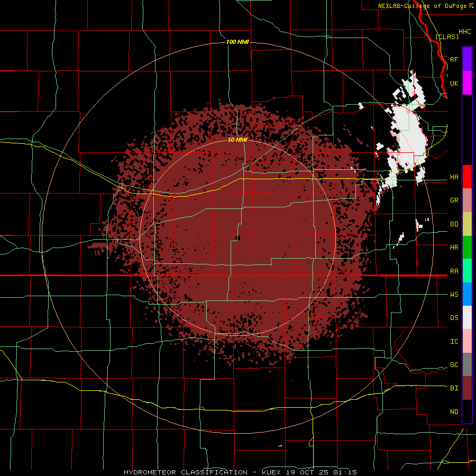Pick the RA bright green legend swatch
The width and height of the screenshot is (476, 476).
tap(467, 271)
